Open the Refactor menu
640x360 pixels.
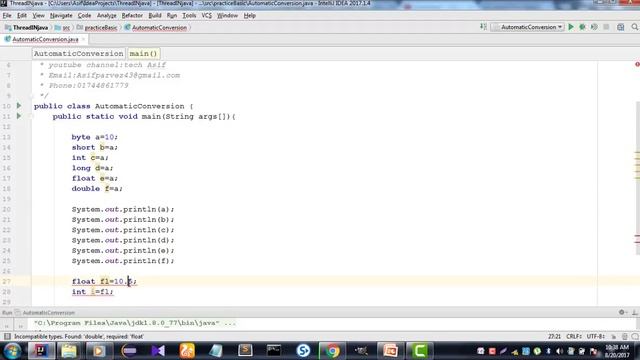[132, 16]
